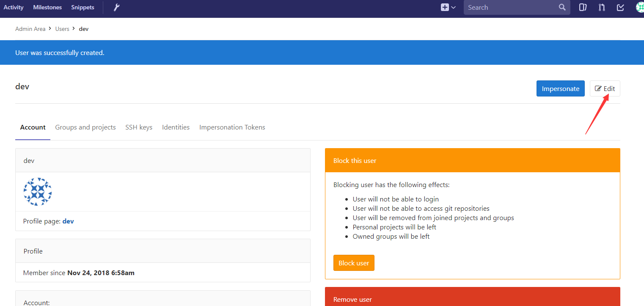Click the plus icon for new item
Screen dimensions: 644x306
coord(445,7)
